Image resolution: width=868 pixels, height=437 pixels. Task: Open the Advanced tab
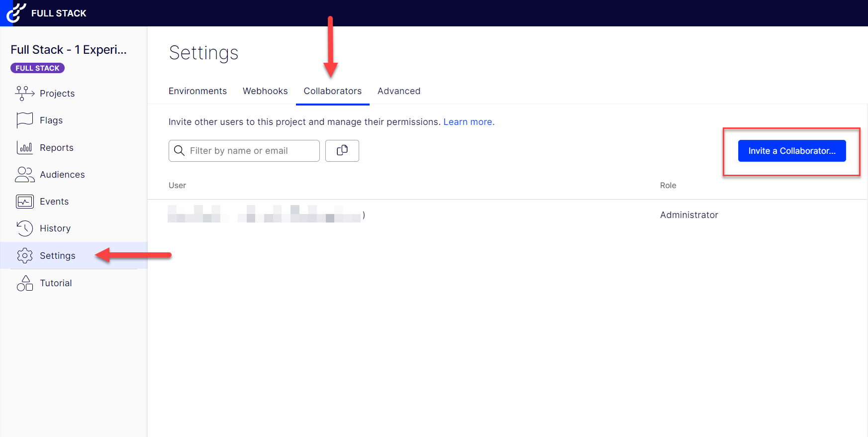click(x=399, y=91)
